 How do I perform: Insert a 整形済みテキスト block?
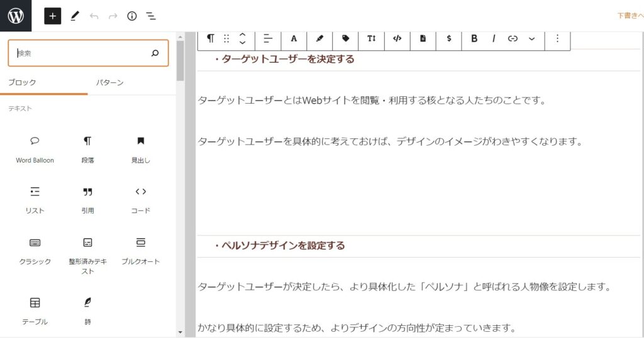tap(87, 255)
